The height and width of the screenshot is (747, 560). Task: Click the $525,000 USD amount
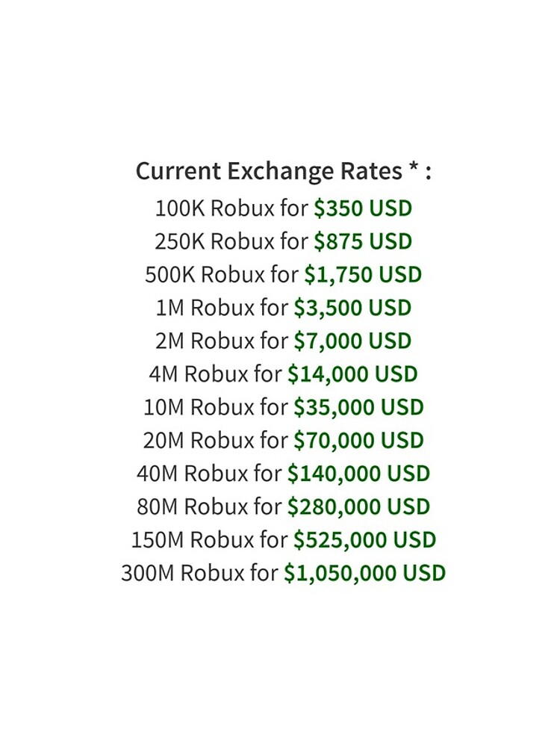tap(365, 540)
